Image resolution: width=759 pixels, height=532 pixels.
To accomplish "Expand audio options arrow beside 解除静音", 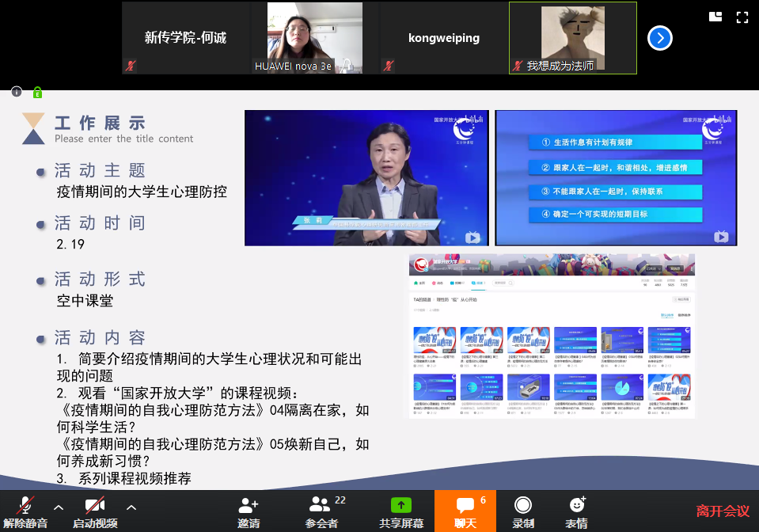I will 58,507.
